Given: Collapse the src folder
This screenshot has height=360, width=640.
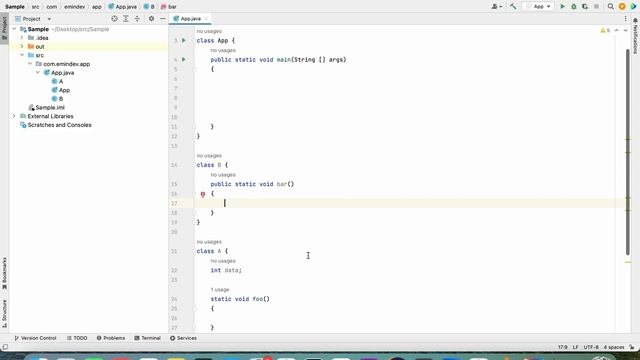Looking at the screenshot, I should tap(22, 55).
